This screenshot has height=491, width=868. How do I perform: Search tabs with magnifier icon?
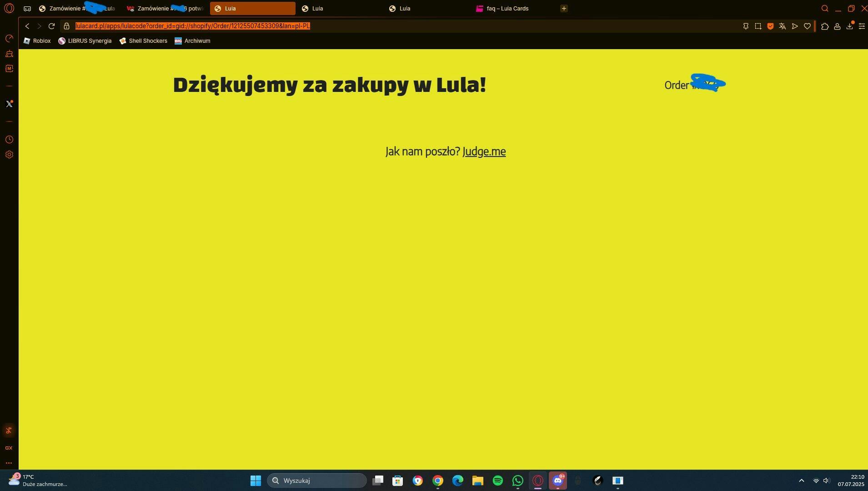(x=825, y=8)
